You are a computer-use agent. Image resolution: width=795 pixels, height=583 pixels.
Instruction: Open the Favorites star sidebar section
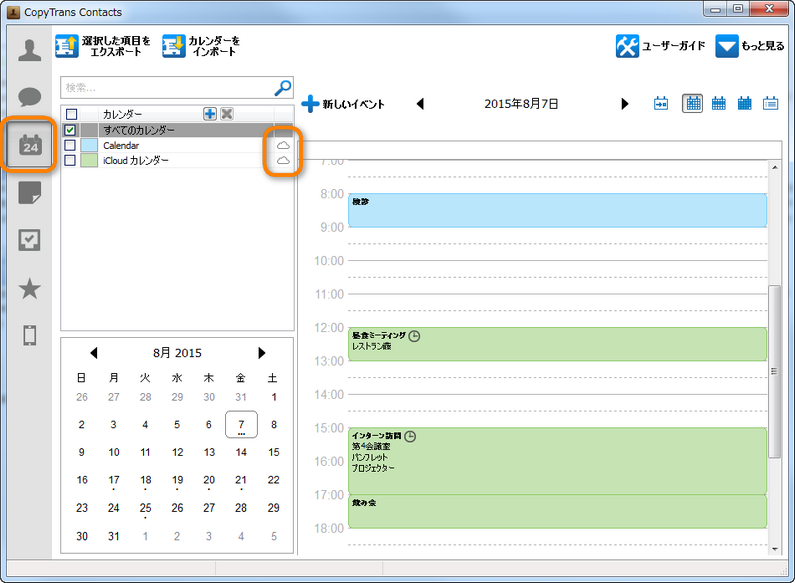pyautogui.click(x=29, y=288)
